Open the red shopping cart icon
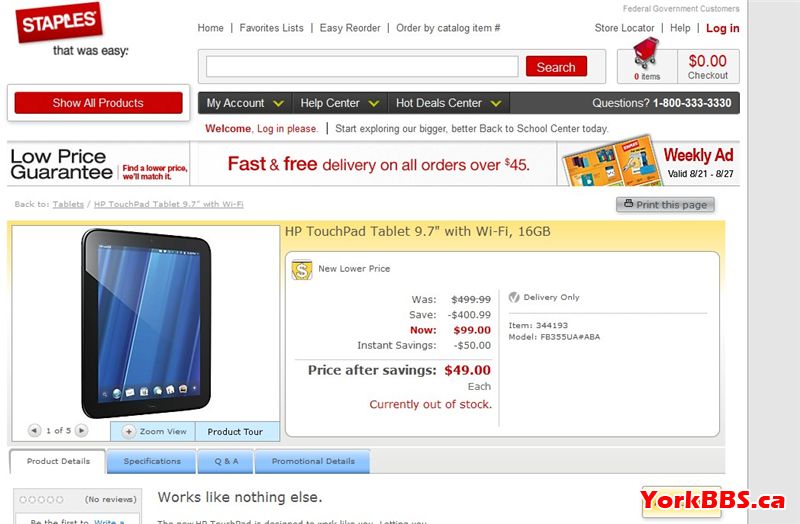 pyautogui.click(x=645, y=53)
